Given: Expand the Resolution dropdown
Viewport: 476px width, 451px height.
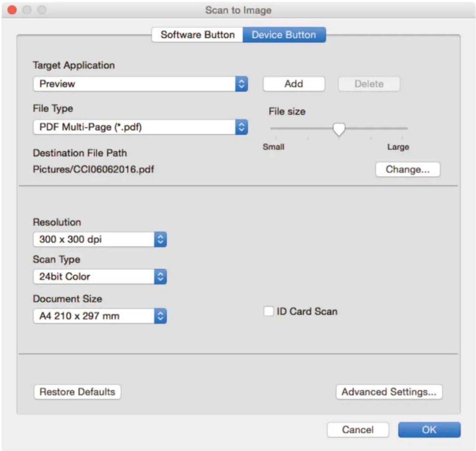Looking at the screenshot, I should tap(100, 239).
